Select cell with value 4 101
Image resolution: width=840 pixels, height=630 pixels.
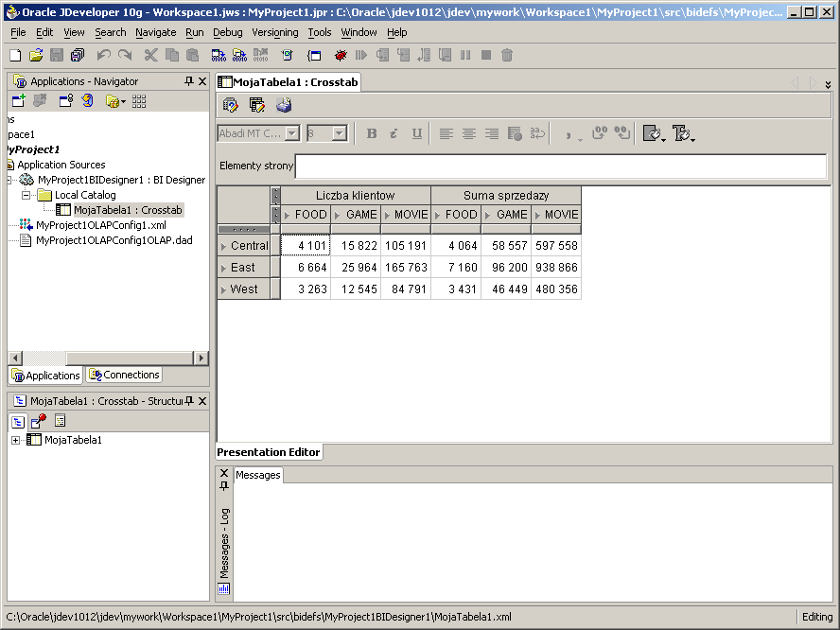pyautogui.click(x=306, y=246)
